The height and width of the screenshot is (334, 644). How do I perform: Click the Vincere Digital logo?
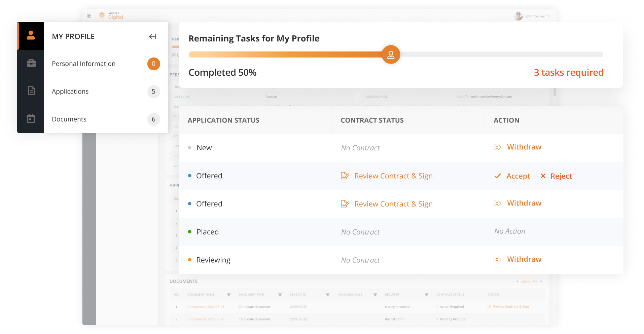coord(111,16)
